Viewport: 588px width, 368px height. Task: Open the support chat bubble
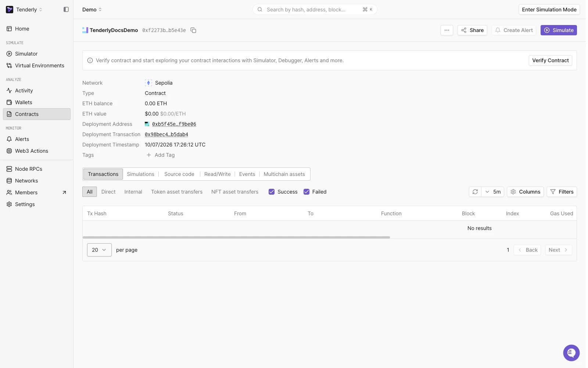pyautogui.click(x=571, y=353)
